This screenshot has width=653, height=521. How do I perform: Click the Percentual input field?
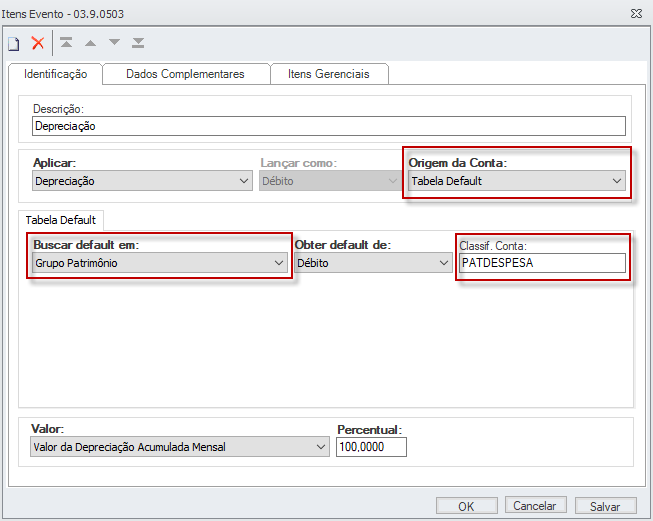click(x=371, y=447)
